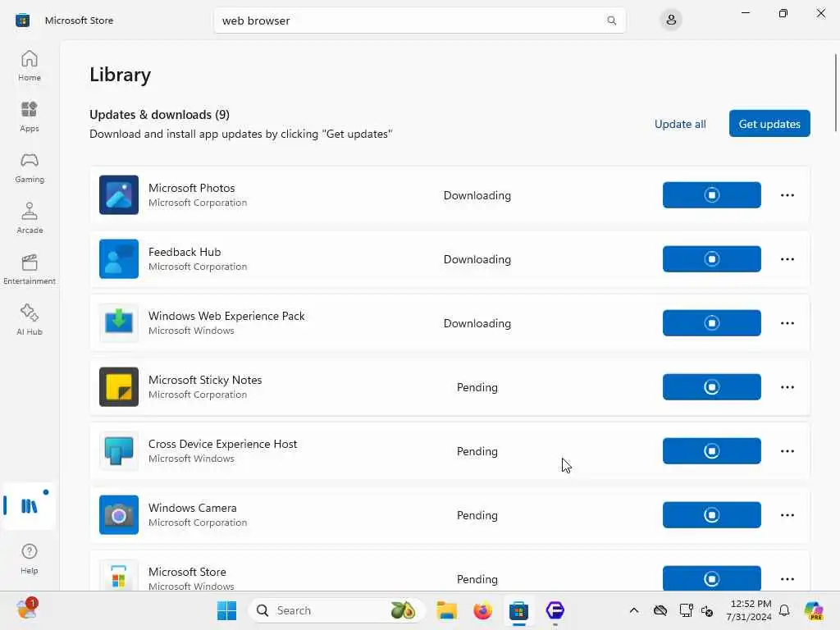840x630 pixels.
Task: Click the Windows Web Experience Pack icon
Action: coord(119,323)
